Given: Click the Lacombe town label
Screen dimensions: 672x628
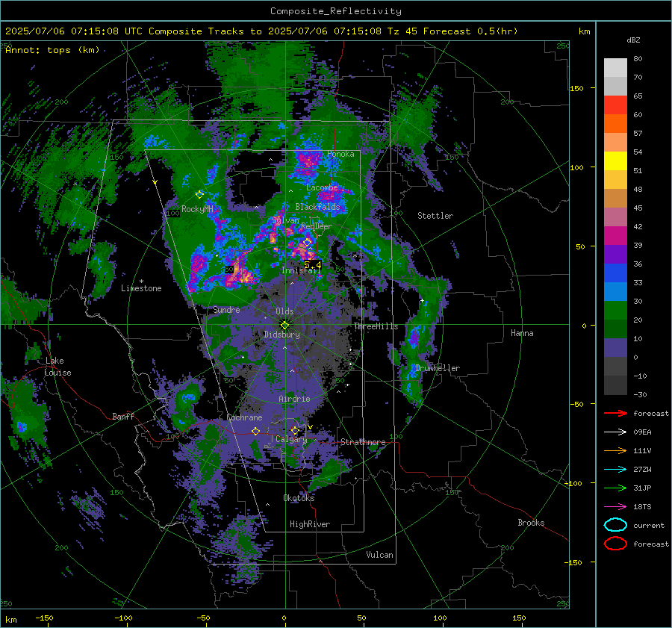Looking at the screenshot, I should pos(322,187).
